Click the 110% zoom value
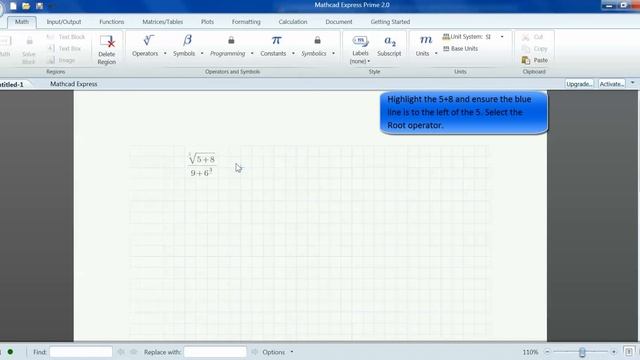This screenshot has height=360, width=640. pos(530,352)
